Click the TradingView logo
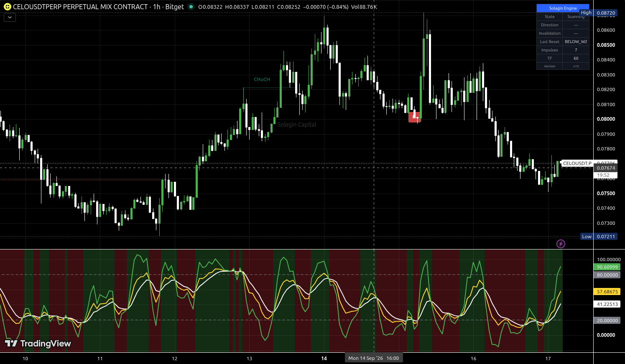625x364 pixels. tap(38, 344)
